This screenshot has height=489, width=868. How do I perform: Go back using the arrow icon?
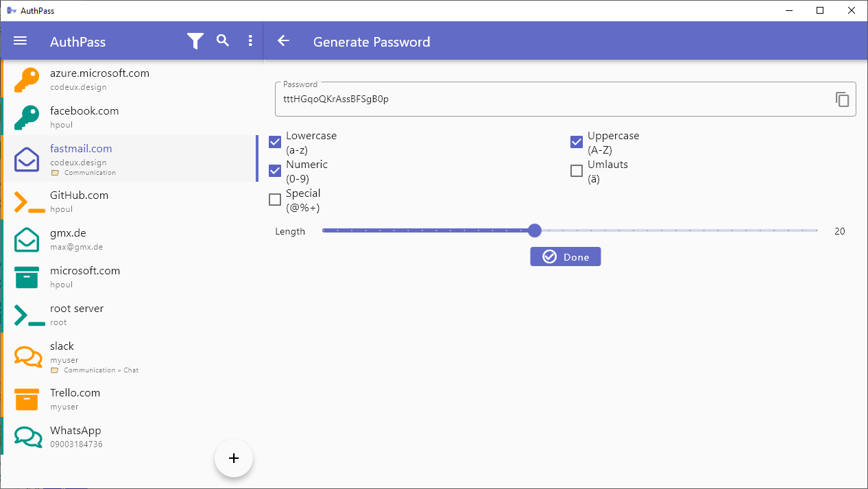(283, 41)
